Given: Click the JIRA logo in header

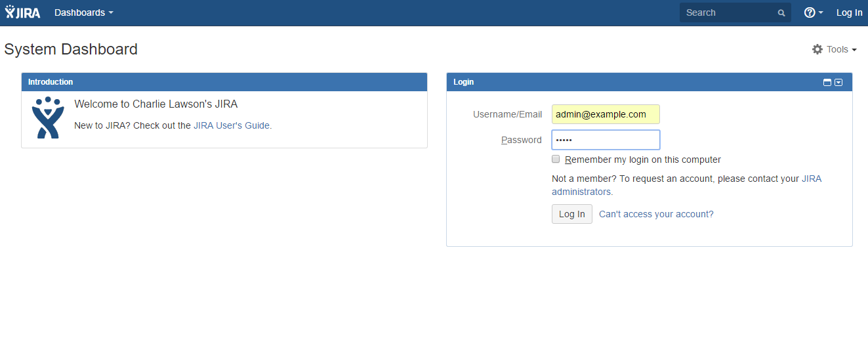Looking at the screenshot, I should pyautogui.click(x=22, y=12).
